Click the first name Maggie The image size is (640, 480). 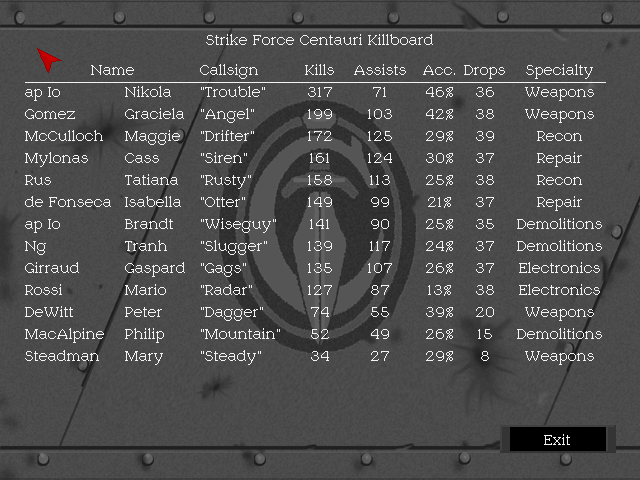click(152, 137)
